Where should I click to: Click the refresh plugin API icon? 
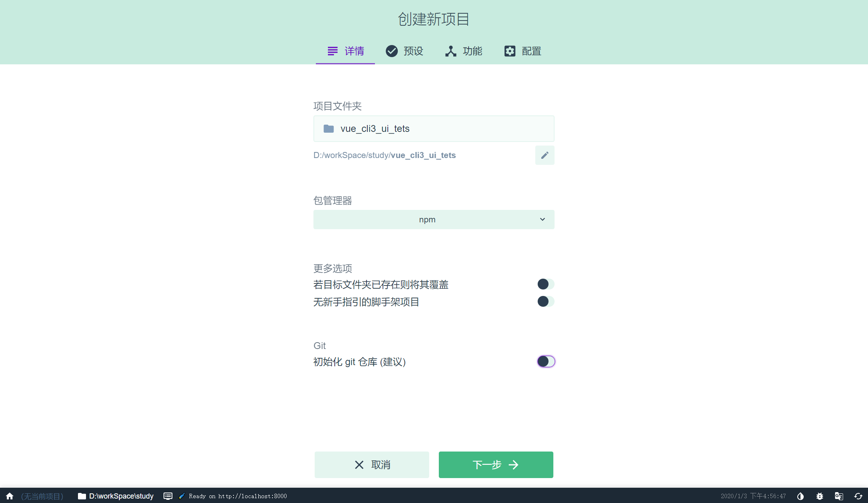(x=858, y=496)
